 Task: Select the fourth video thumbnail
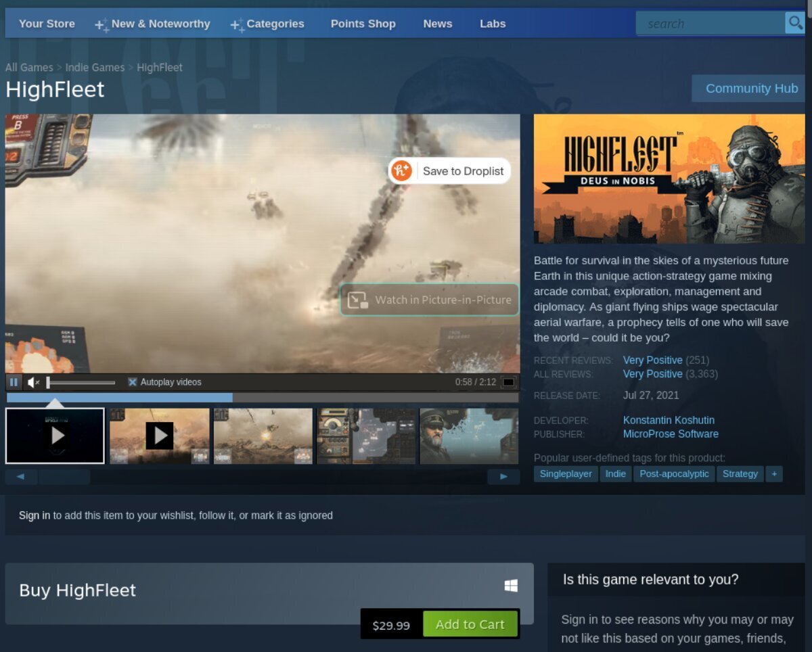click(x=366, y=435)
